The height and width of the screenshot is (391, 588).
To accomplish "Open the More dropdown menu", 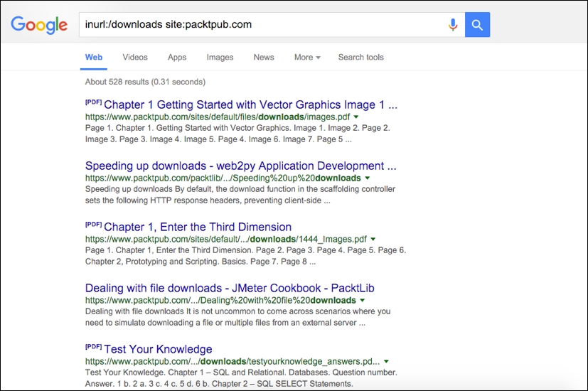I will (307, 58).
